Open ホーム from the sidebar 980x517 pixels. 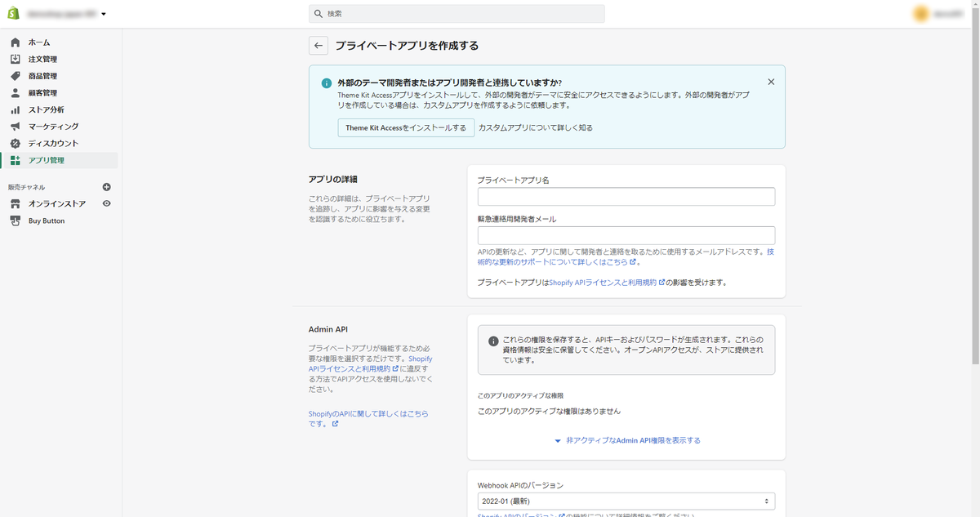click(x=38, y=42)
